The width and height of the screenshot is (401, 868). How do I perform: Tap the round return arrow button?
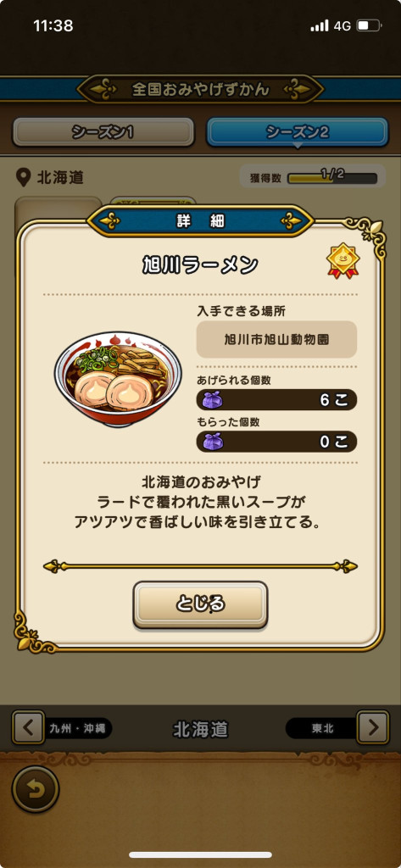point(36,789)
